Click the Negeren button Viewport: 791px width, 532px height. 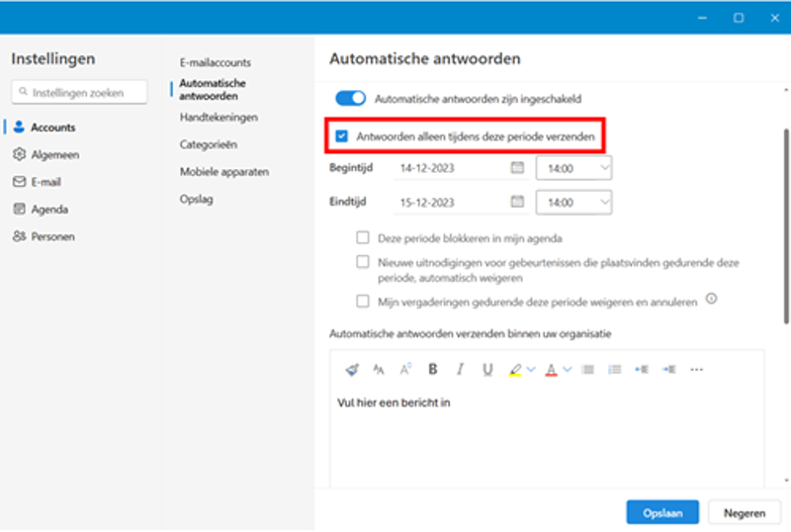[745, 511]
